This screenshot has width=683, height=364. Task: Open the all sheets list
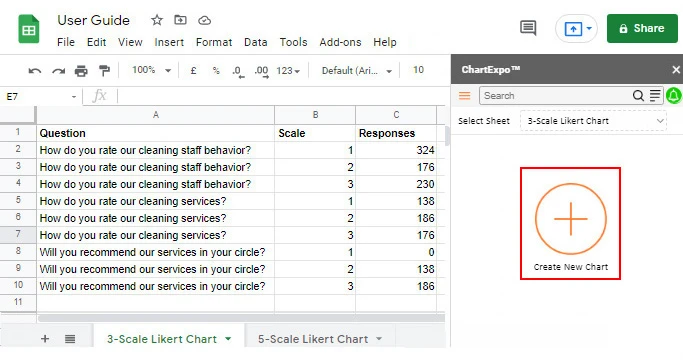[70, 339]
